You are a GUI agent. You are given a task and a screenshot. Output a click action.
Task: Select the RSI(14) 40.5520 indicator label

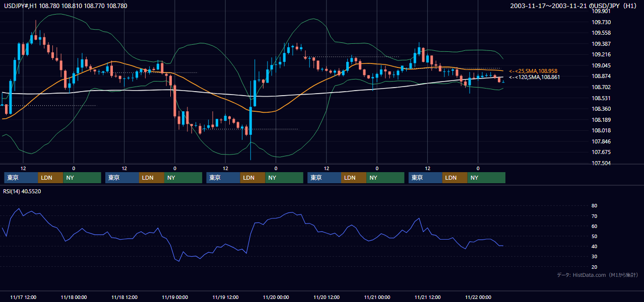pyautogui.click(x=22, y=191)
